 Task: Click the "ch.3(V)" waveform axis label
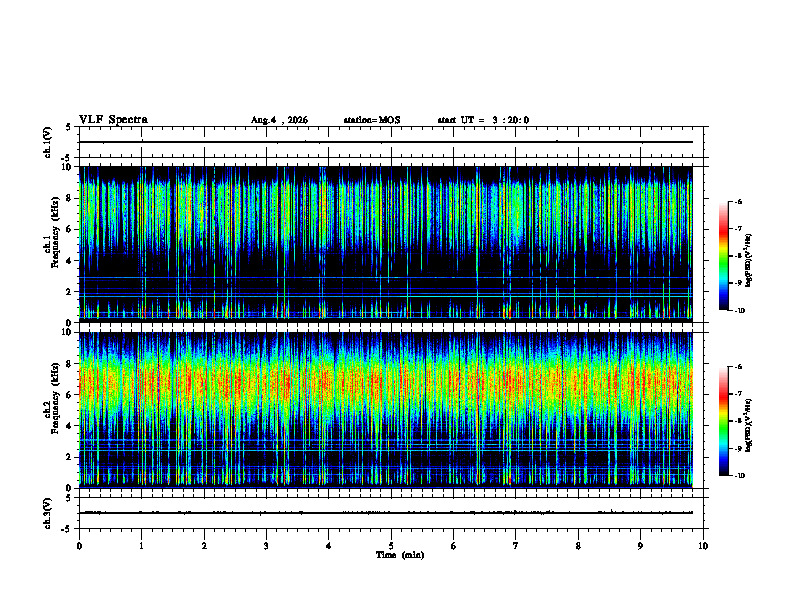(48, 513)
